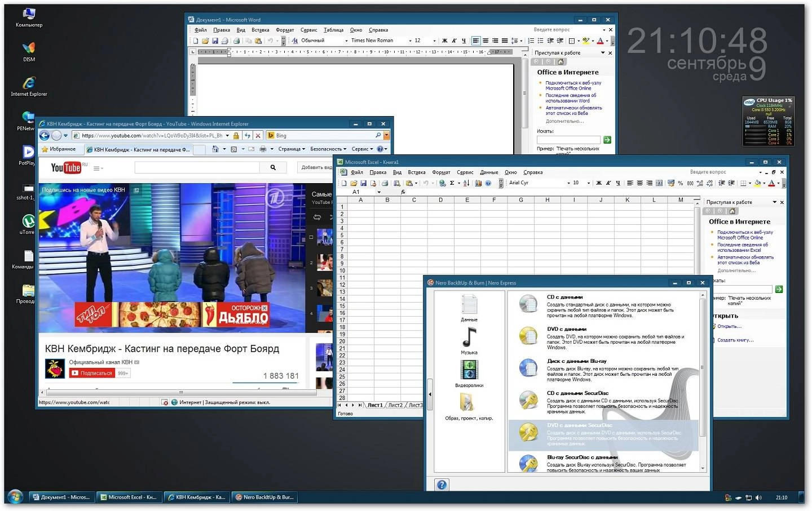This screenshot has height=511, width=812.
Task: Click the Windows Start orb
Action: pyautogui.click(x=15, y=497)
